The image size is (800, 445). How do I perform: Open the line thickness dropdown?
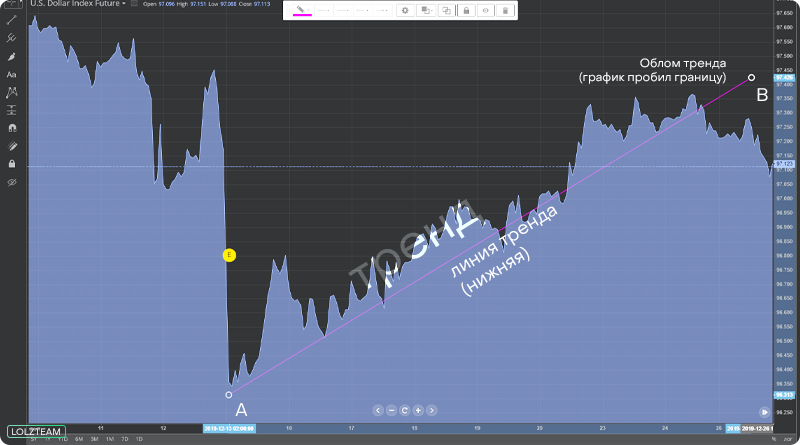[323, 10]
